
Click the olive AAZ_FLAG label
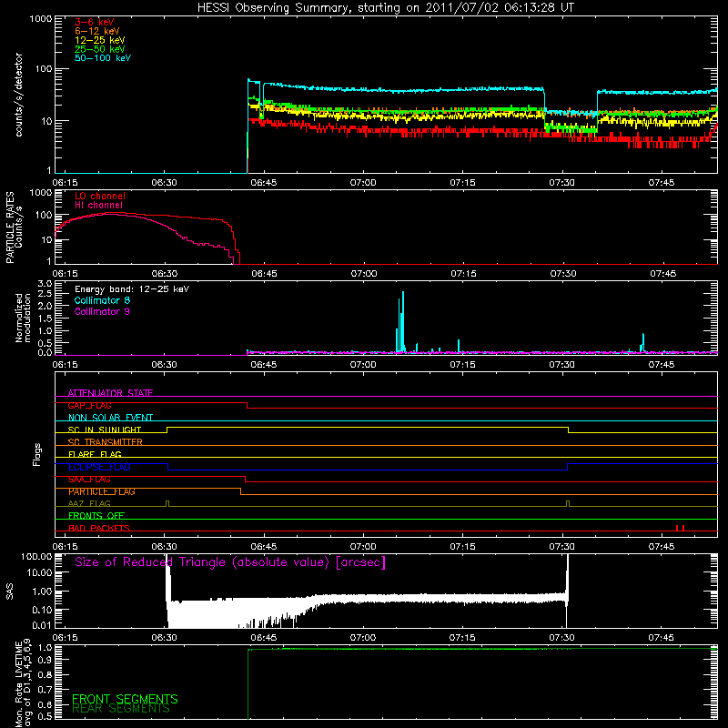coord(89,503)
